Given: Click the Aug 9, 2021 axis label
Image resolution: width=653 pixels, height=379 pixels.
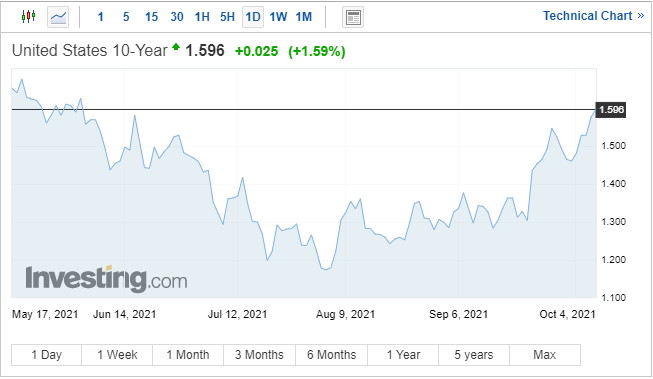Looking at the screenshot, I should point(345,314).
